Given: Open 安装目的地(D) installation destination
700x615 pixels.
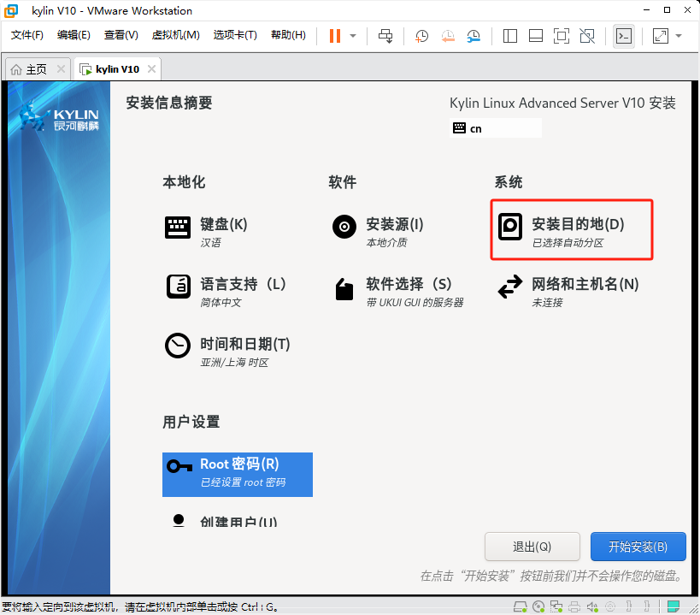Looking at the screenshot, I should pyautogui.click(x=572, y=230).
